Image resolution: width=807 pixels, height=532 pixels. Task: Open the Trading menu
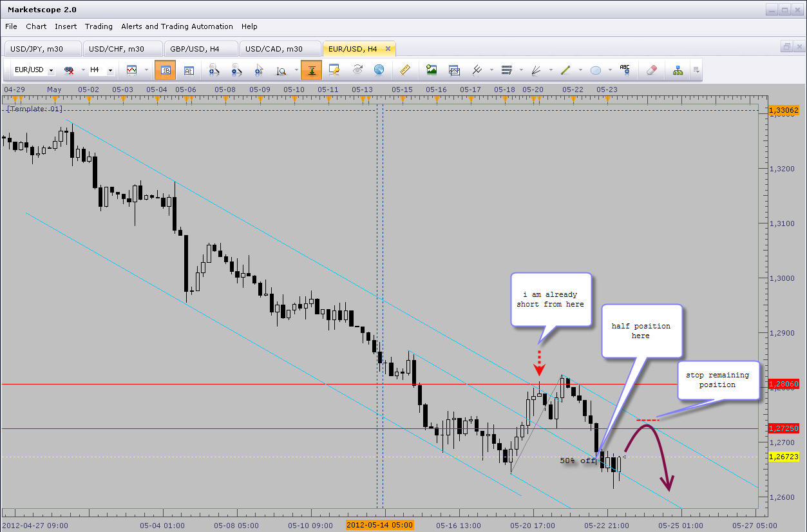[99, 26]
